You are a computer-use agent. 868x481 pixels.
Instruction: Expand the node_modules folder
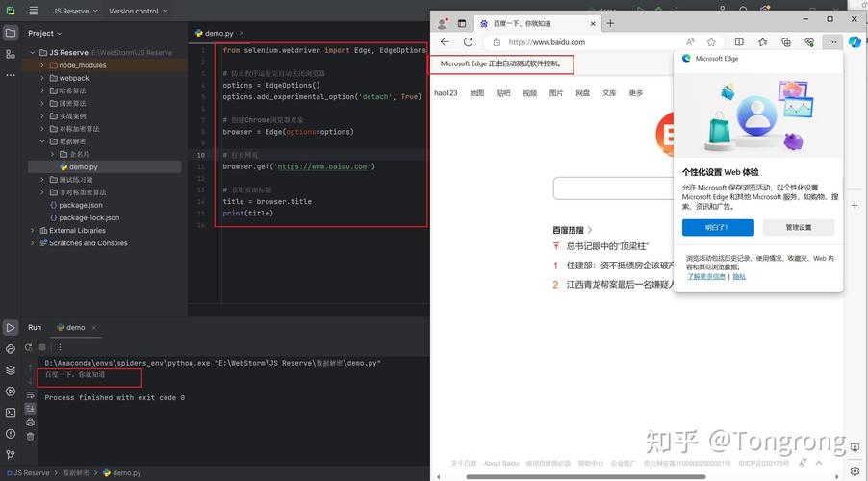[x=42, y=65]
